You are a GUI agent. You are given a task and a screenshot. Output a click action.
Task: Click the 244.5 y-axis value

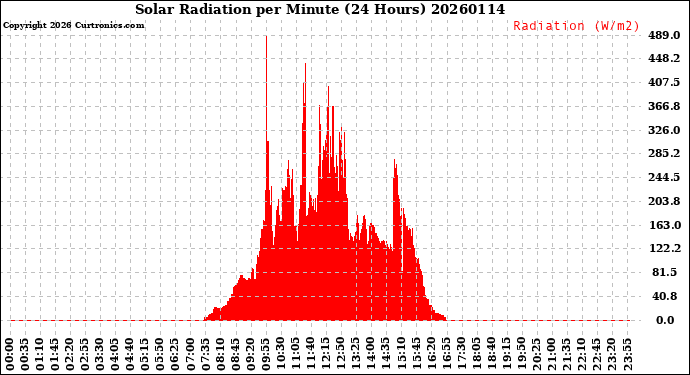point(664,177)
